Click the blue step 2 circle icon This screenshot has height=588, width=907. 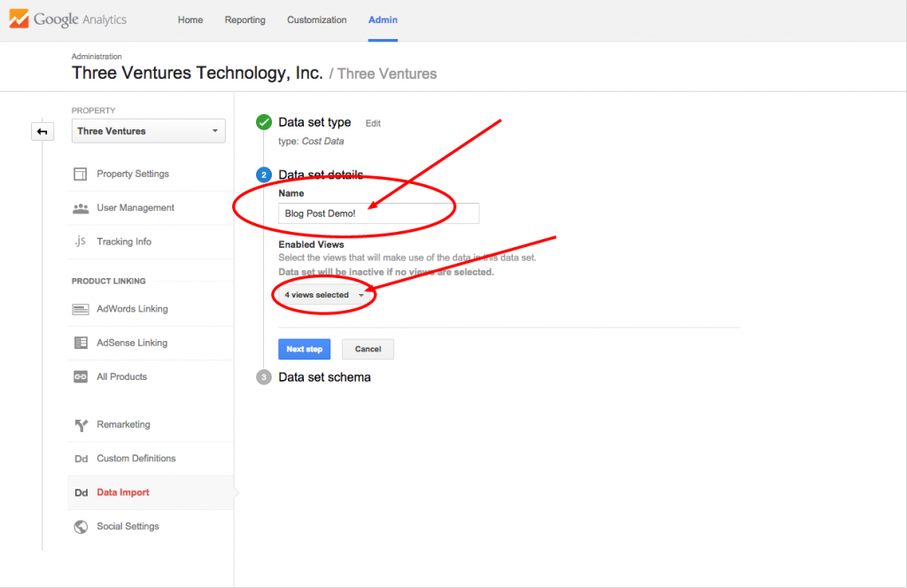tap(264, 174)
